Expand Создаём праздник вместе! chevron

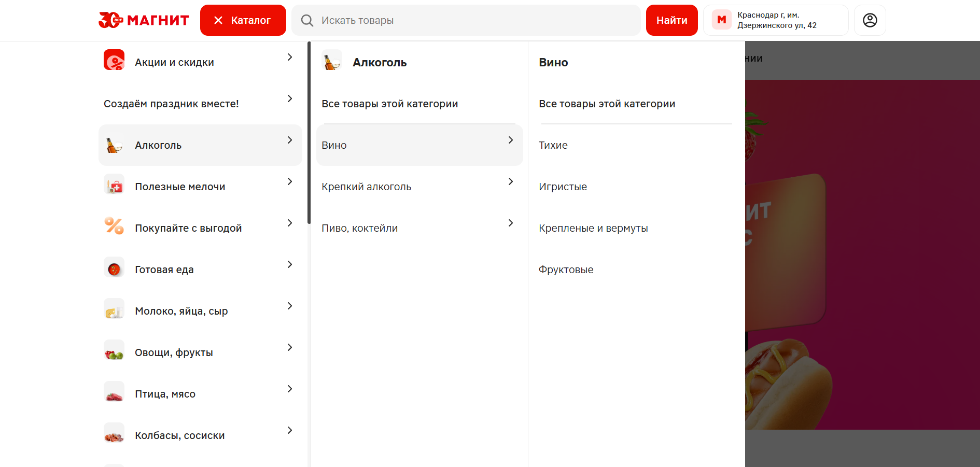point(290,98)
